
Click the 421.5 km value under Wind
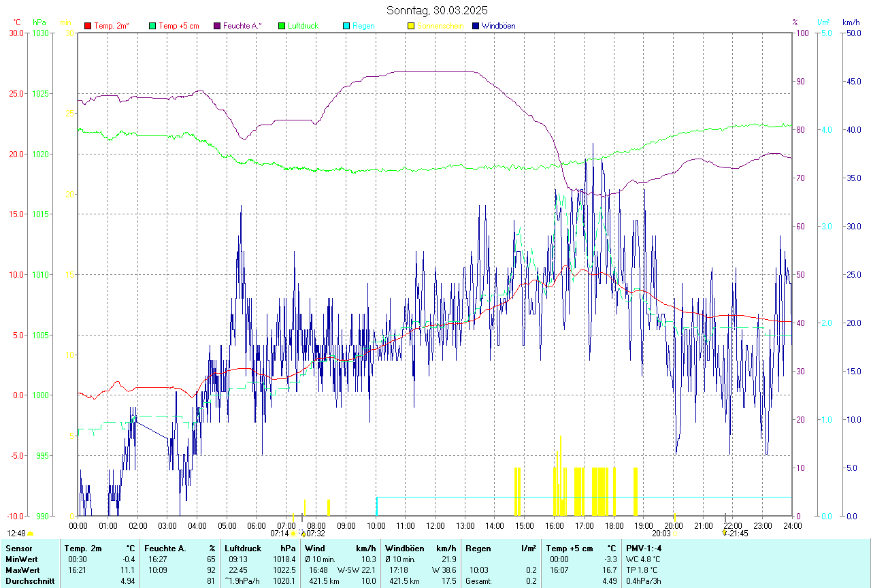point(323,581)
